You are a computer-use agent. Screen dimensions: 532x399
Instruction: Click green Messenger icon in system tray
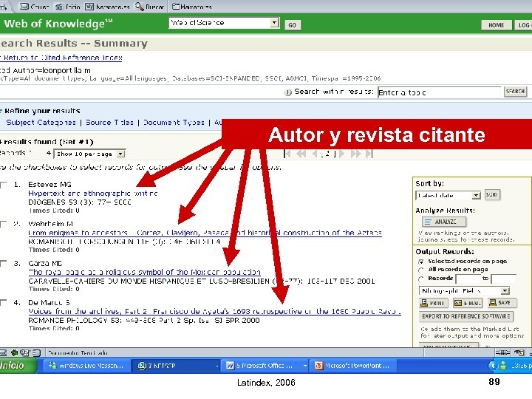click(x=503, y=366)
